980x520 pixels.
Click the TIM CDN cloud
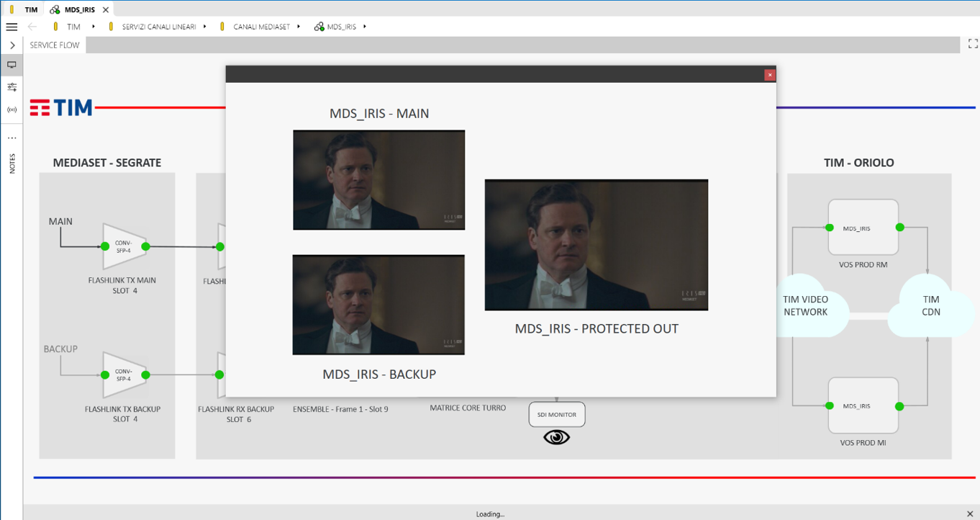931,305
